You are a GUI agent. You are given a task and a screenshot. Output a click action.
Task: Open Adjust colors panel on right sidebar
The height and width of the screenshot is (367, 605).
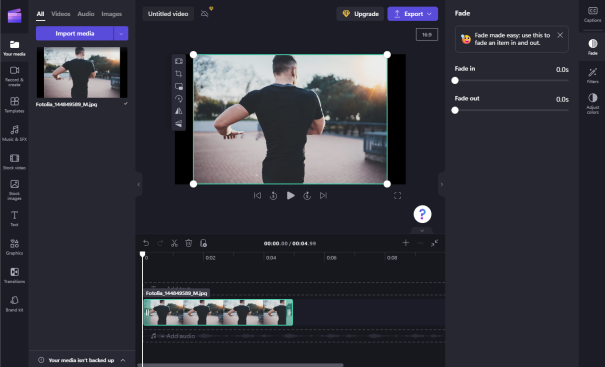click(592, 103)
